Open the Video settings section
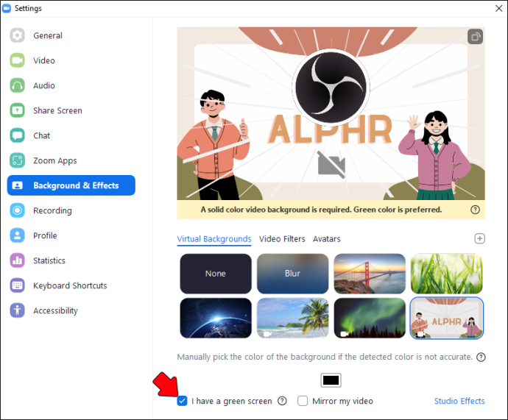 (71, 60)
